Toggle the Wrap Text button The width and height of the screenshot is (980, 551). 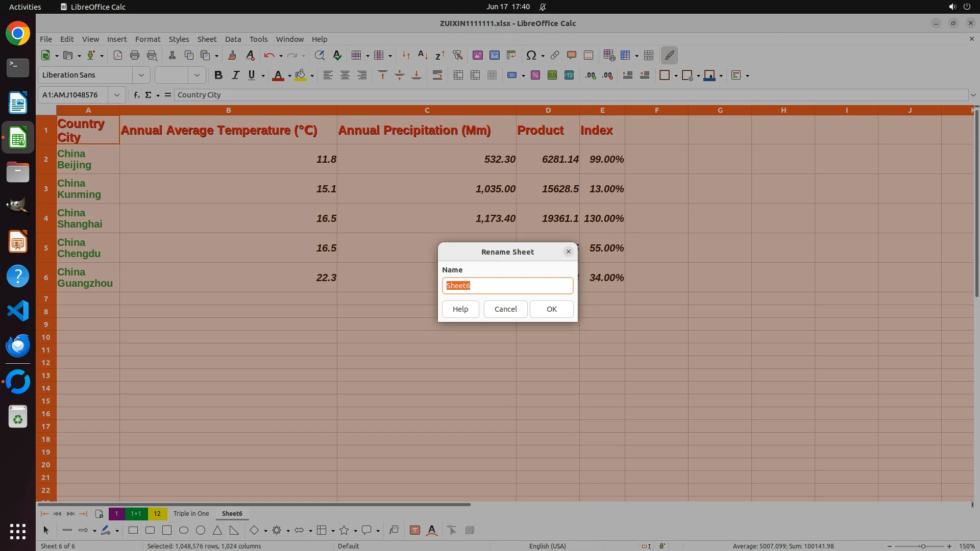click(437, 75)
